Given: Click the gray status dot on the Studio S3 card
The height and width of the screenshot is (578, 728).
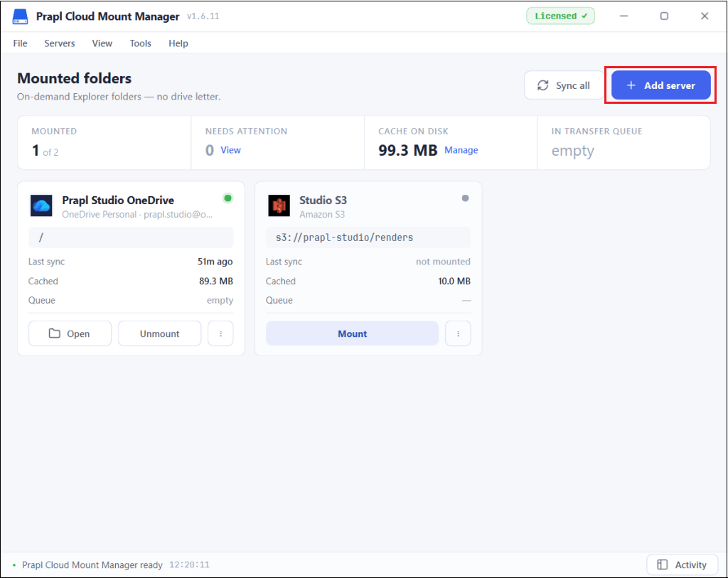Looking at the screenshot, I should click(x=465, y=198).
